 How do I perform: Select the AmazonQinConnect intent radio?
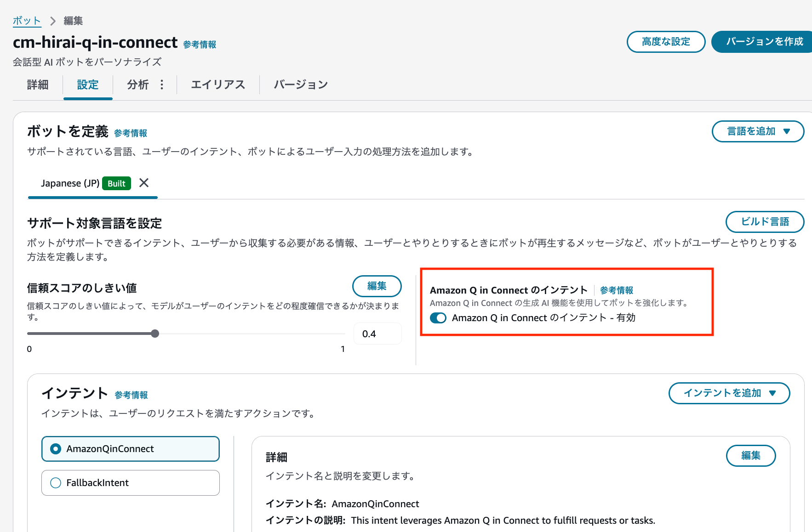56,449
